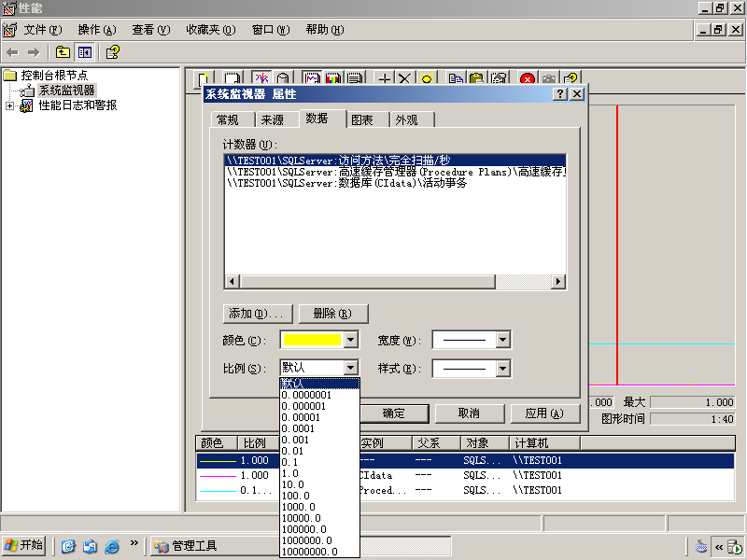Select scale option 0.001
The image size is (747, 560).
click(x=319, y=440)
